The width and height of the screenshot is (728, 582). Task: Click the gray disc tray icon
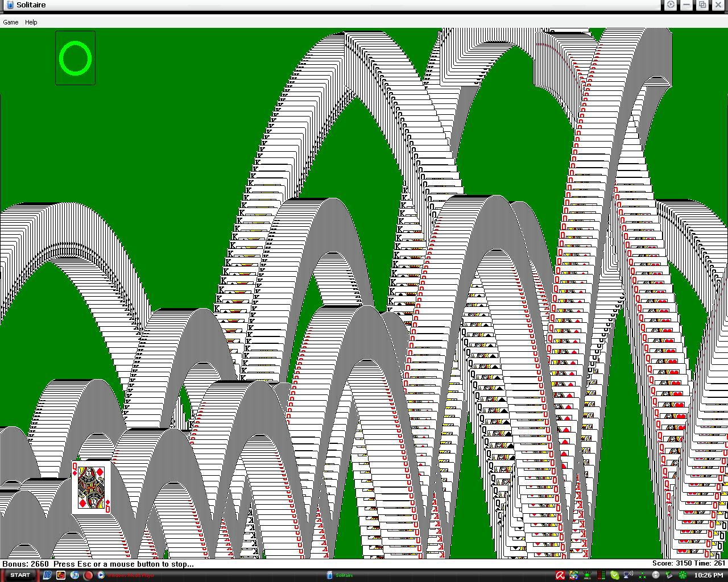coord(656,575)
